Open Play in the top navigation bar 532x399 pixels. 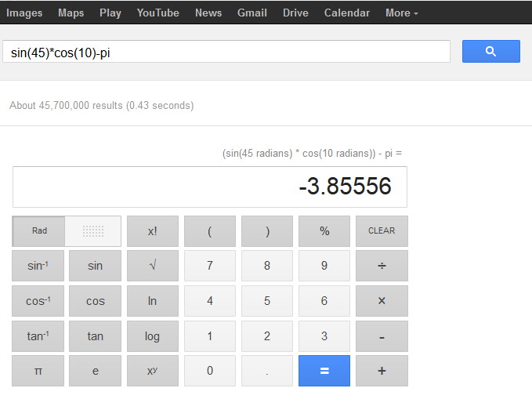tap(110, 13)
